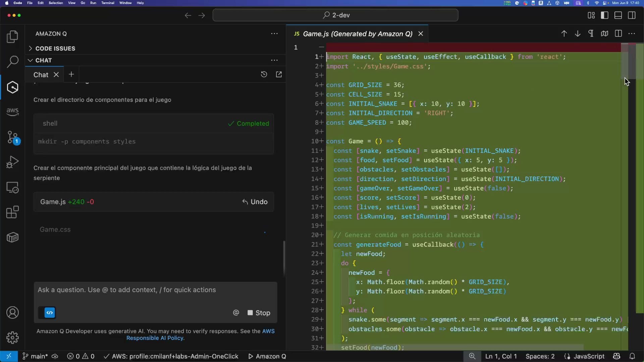Focus the Ask a question input
The width and height of the screenshot is (644, 362).
pos(155,290)
